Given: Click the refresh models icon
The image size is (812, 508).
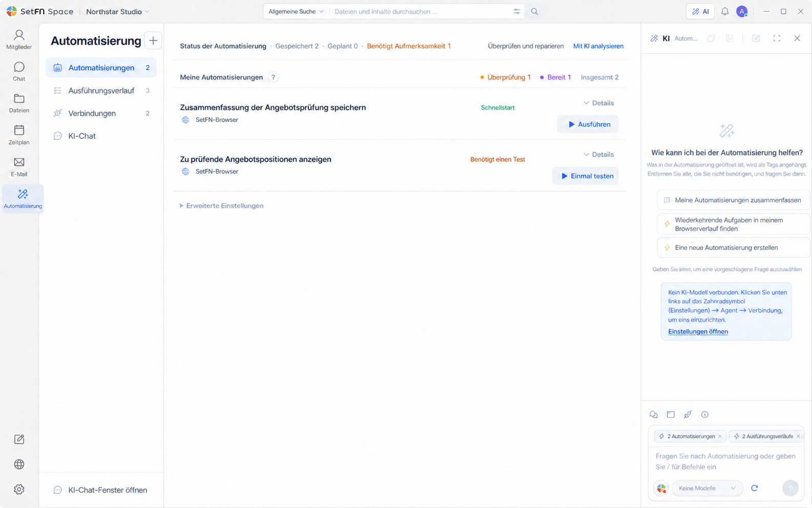Looking at the screenshot, I should (x=754, y=488).
